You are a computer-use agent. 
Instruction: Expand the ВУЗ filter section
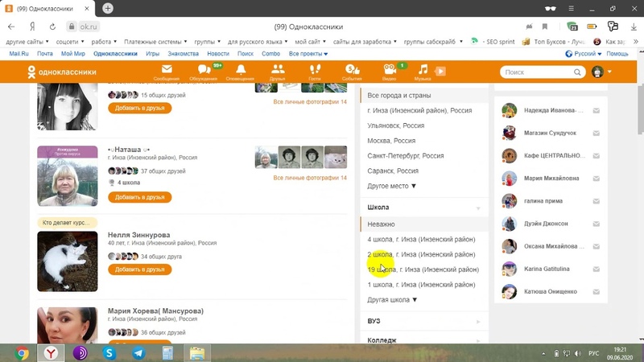tap(424, 321)
